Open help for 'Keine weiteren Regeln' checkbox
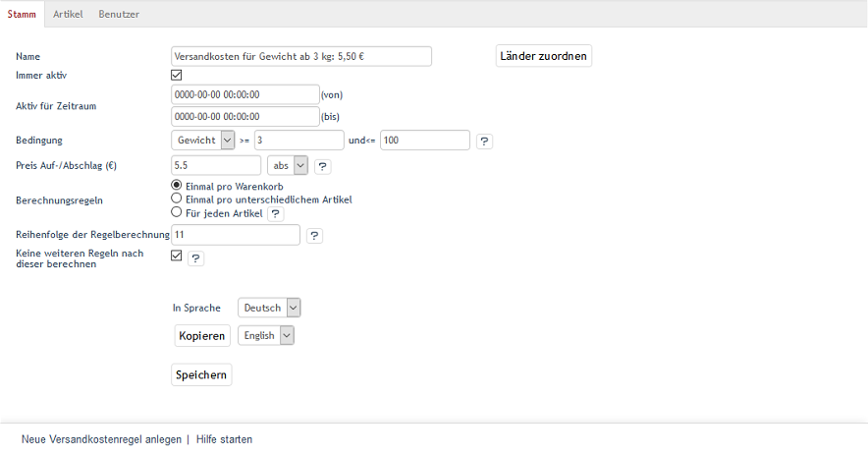The height and width of the screenshot is (456, 868). coord(196,258)
